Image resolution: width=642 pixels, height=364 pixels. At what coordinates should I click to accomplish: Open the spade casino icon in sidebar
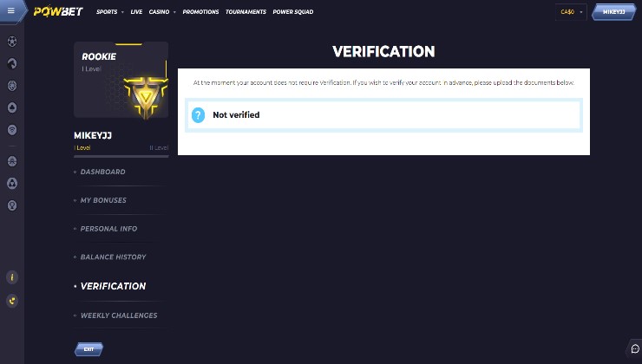pyautogui.click(x=12, y=107)
